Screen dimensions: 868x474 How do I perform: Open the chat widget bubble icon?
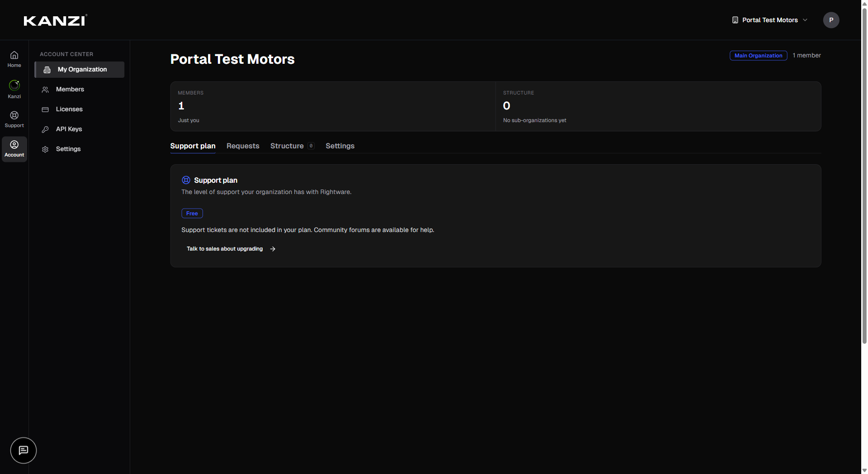pos(24,450)
